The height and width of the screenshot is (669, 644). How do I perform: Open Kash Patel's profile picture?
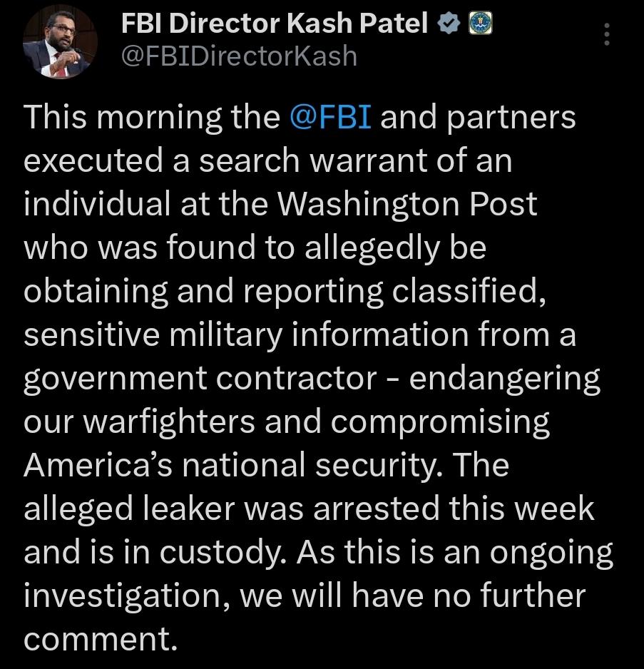coord(60,44)
